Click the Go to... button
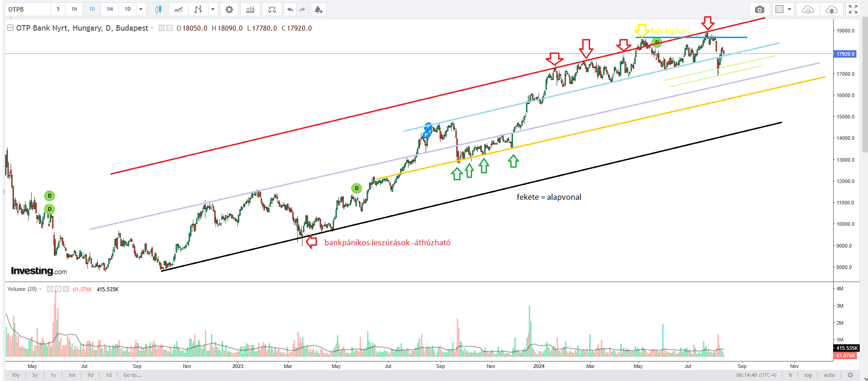Screen dimensions: 868x381 [133, 375]
